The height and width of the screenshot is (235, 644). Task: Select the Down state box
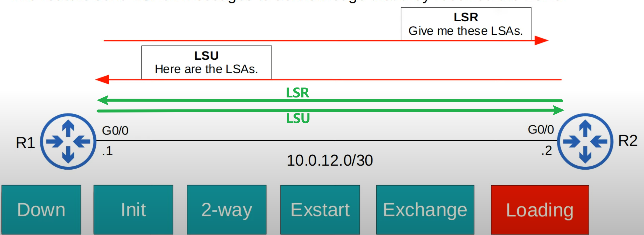pyautogui.click(x=41, y=210)
